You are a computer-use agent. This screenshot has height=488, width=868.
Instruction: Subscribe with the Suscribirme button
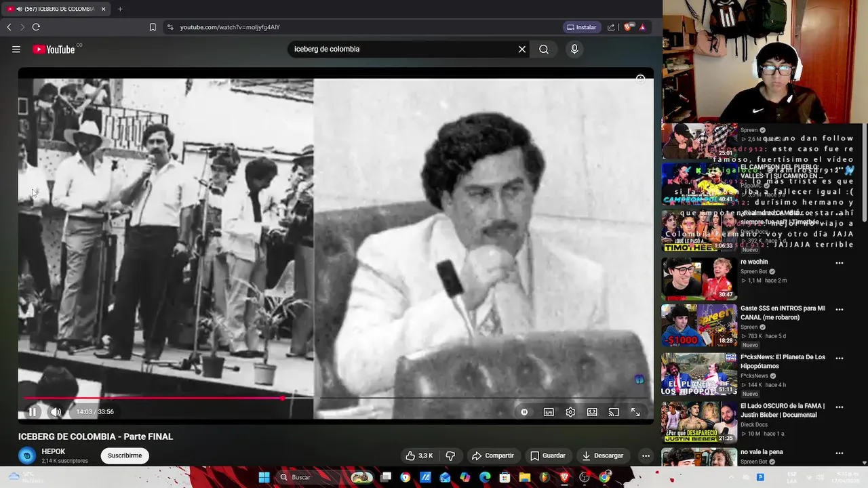125,455
